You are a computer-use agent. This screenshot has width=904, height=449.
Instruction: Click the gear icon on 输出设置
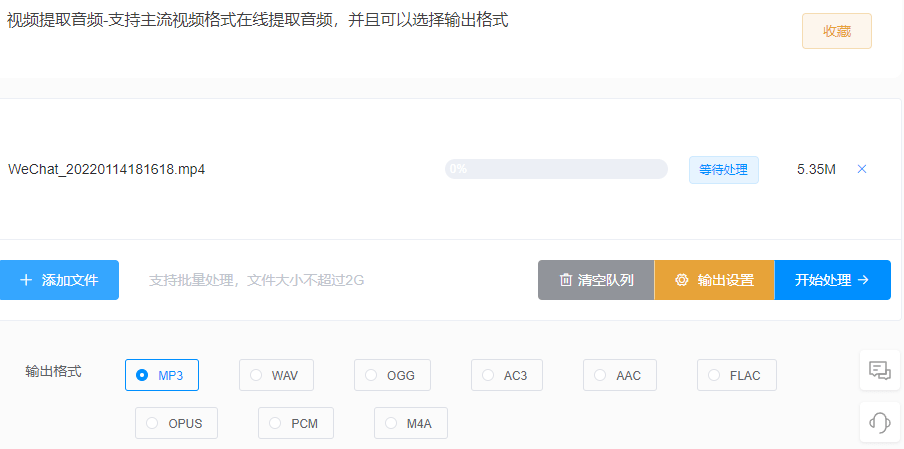click(682, 280)
